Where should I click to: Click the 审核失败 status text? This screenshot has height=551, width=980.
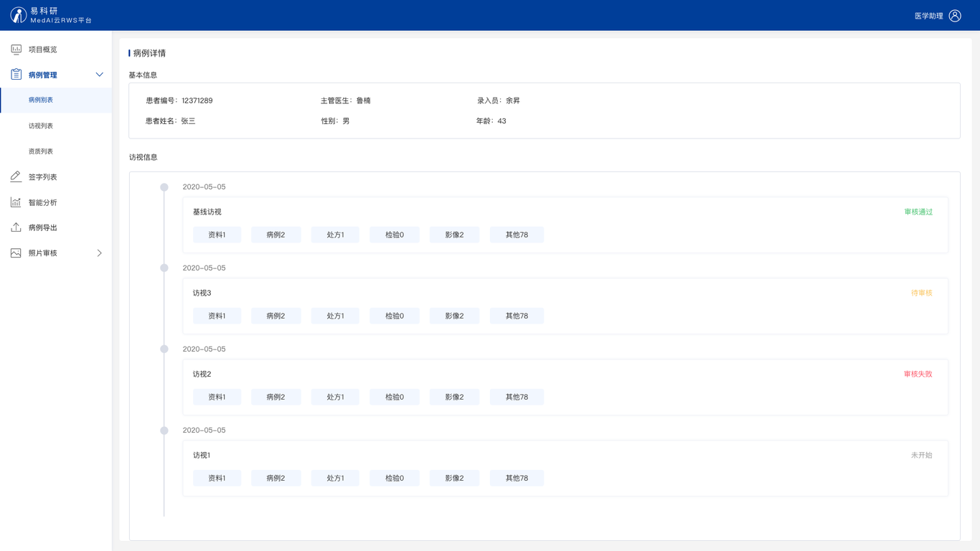pyautogui.click(x=918, y=374)
